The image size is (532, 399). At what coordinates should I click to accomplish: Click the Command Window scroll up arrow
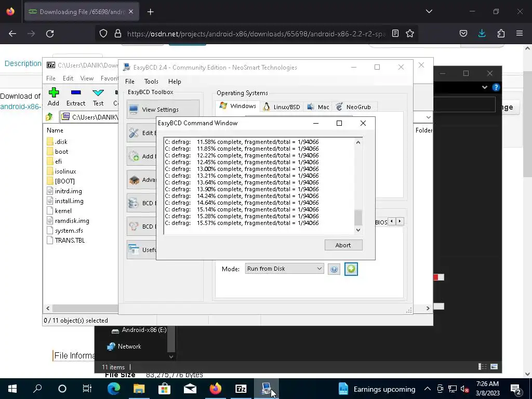[x=358, y=142]
